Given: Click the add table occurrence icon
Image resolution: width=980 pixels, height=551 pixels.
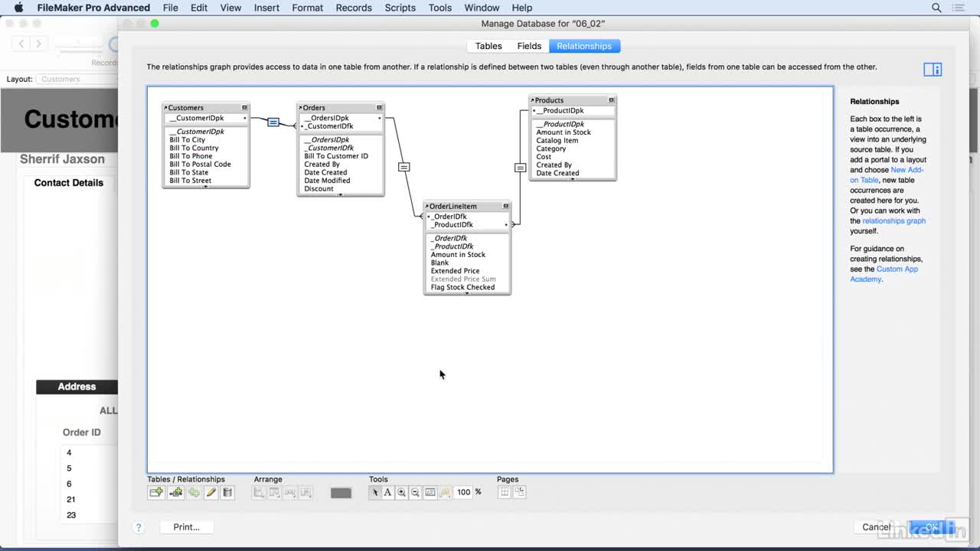Looking at the screenshot, I should pos(156,493).
